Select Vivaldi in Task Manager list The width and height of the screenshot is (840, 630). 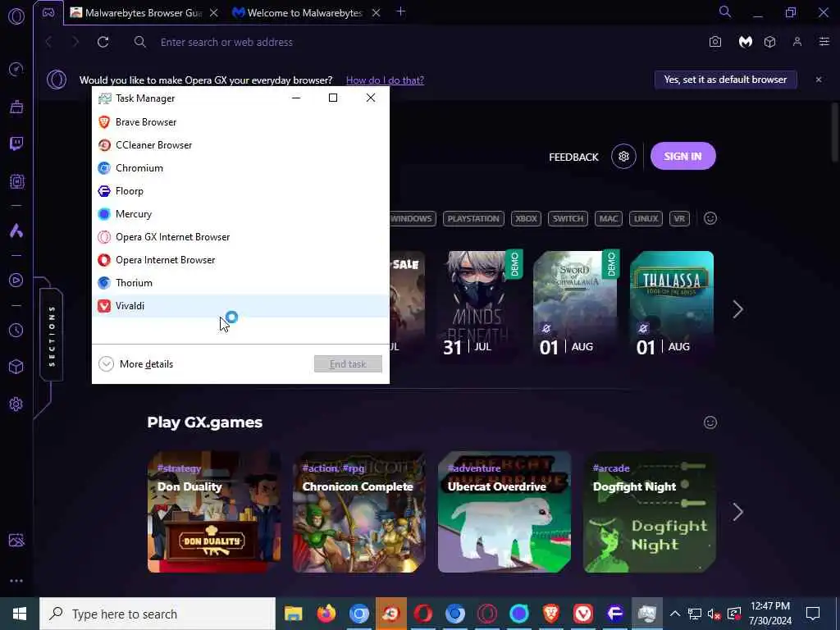coord(240,306)
